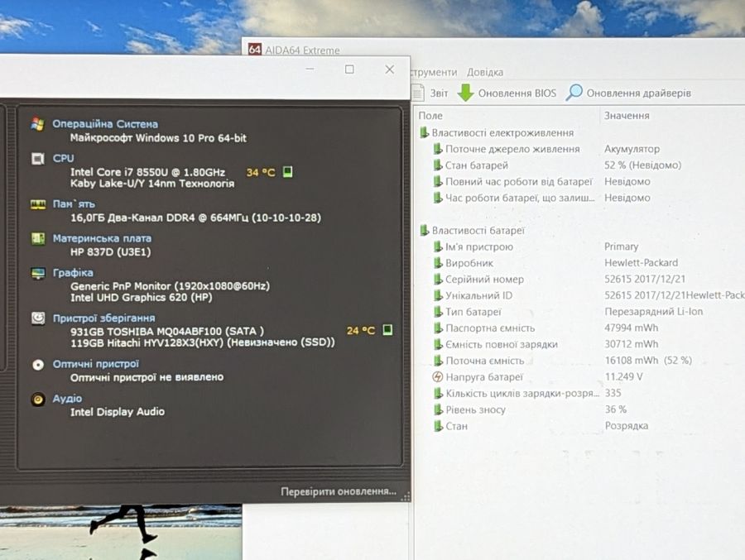Click the battery icon beside Паспортна ємність
Viewport: 745px width, 560px height.
pos(438,328)
